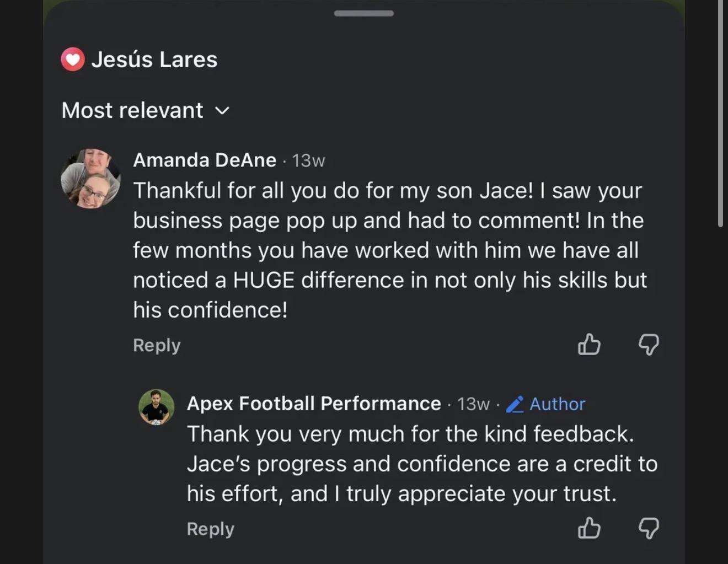728x564 pixels.
Task: Like Amanda DeAne's comment with thumbs up
Action: point(589,345)
